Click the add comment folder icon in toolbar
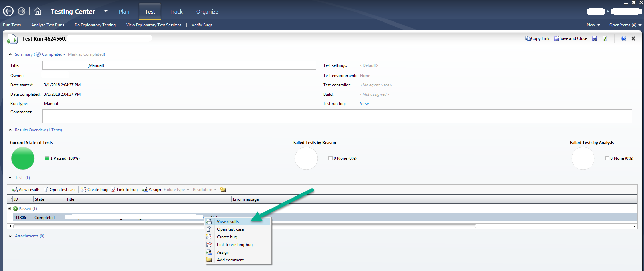Viewport: 644px width, 271px height. point(223,190)
